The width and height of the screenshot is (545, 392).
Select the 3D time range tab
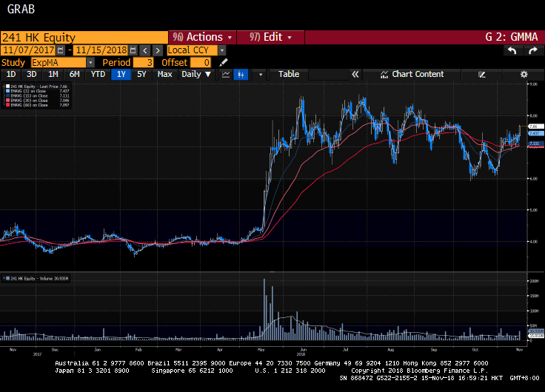32,74
